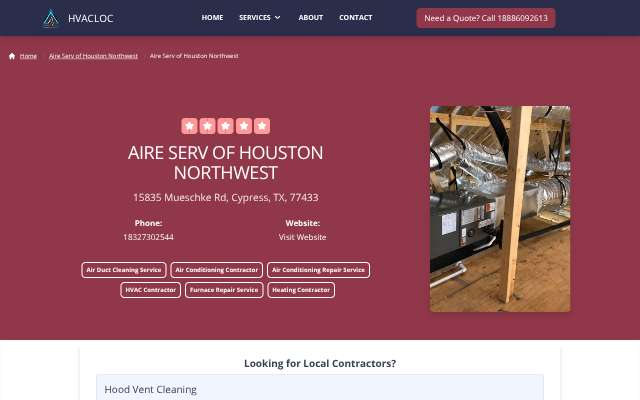Click the Looking for Local Contractors heading

click(x=320, y=363)
